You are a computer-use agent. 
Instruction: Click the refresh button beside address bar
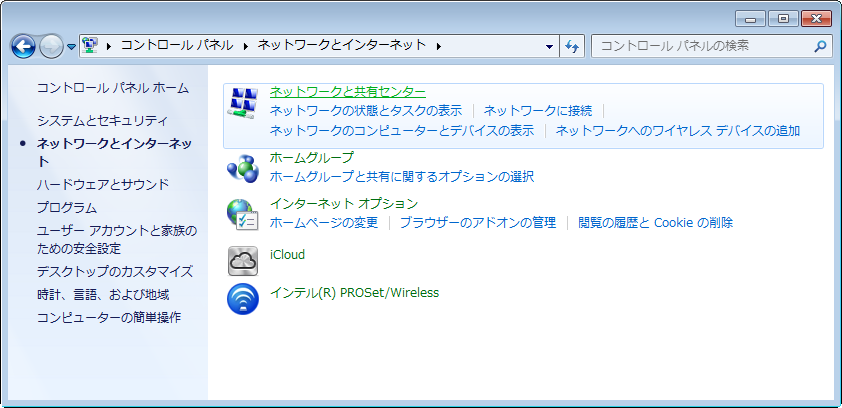coord(572,47)
